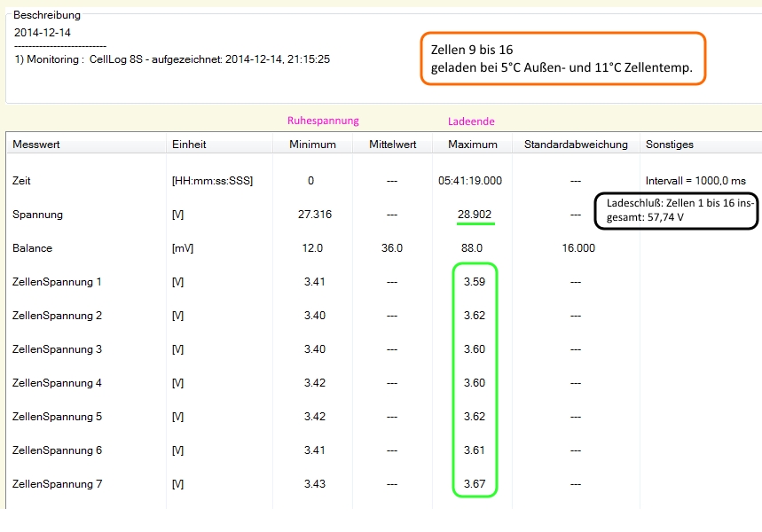The width and height of the screenshot is (762, 532).
Task: Select the minimum voltage value 27.316
Action: pos(311,215)
